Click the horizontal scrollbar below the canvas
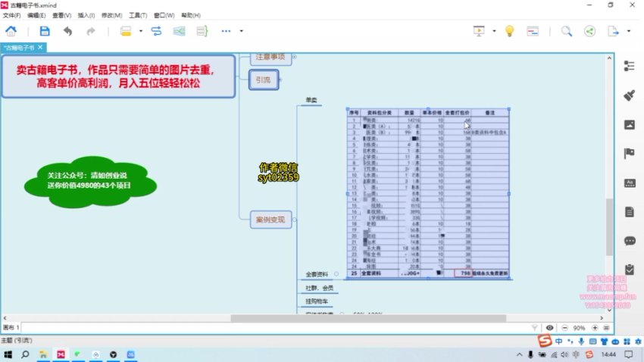The width and height of the screenshot is (644, 362). [x=303, y=317]
